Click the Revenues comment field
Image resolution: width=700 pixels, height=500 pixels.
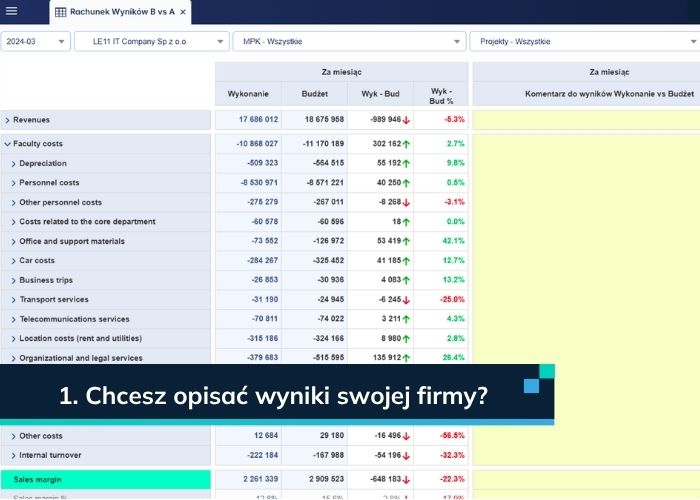point(586,120)
